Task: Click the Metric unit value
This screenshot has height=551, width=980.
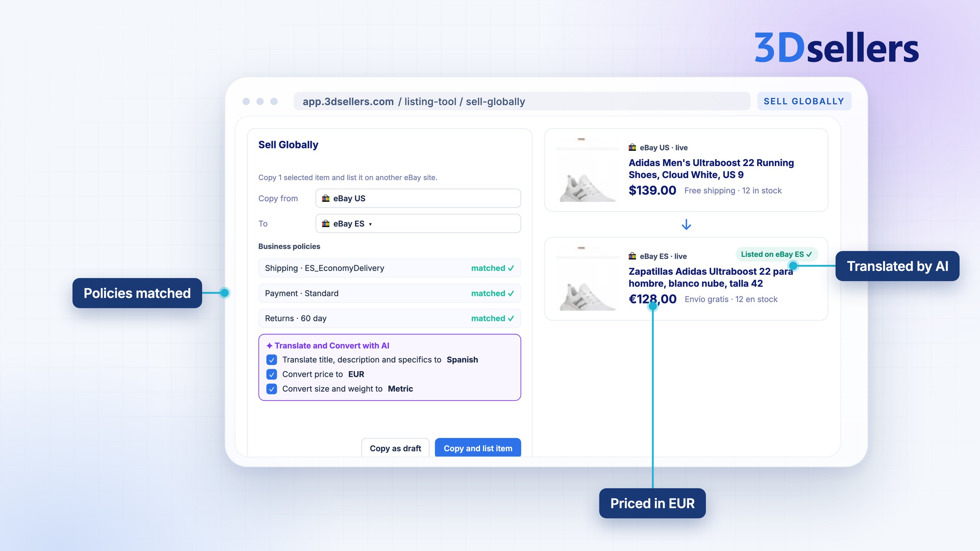Action: 400,389
